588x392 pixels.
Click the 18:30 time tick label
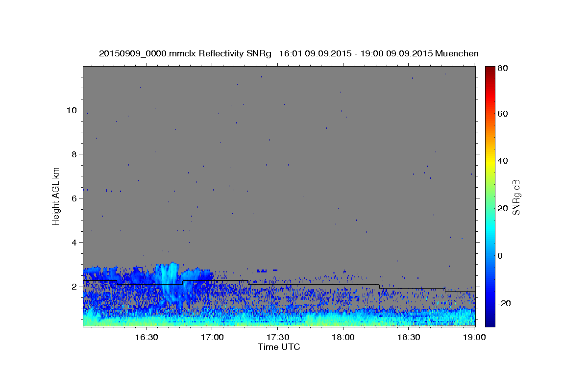coord(409,338)
